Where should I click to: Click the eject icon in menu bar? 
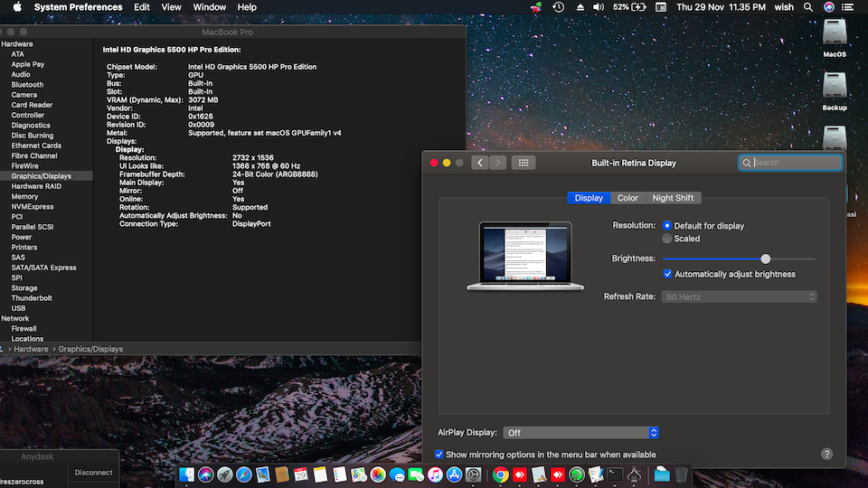580,7
